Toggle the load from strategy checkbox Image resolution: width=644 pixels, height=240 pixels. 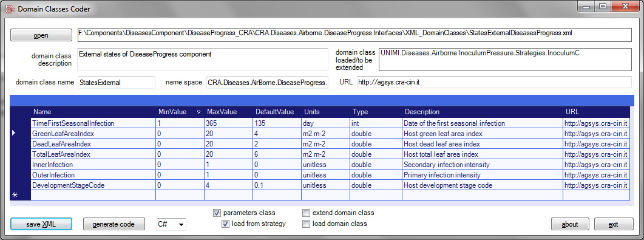tap(225, 224)
